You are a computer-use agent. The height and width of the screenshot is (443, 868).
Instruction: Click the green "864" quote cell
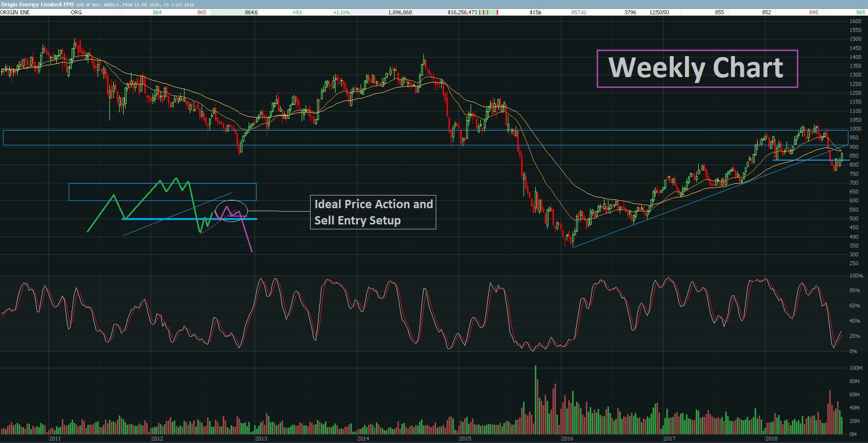157,12
